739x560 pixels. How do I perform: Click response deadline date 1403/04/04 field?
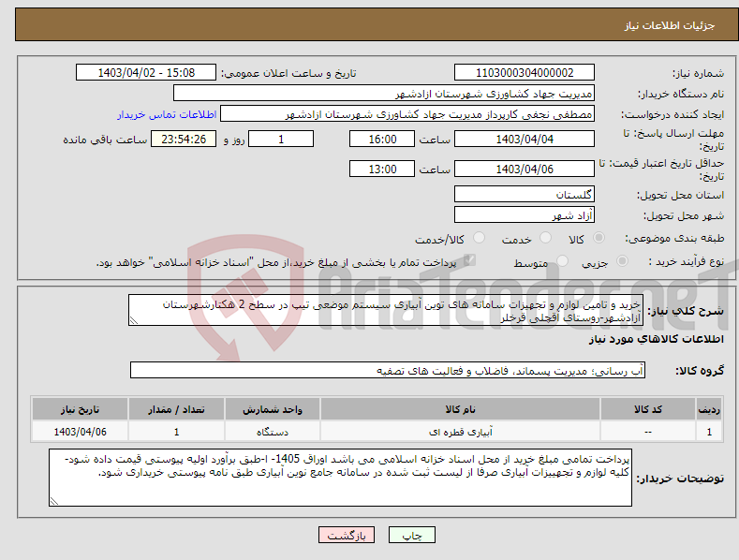pyautogui.click(x=525, y=139)
